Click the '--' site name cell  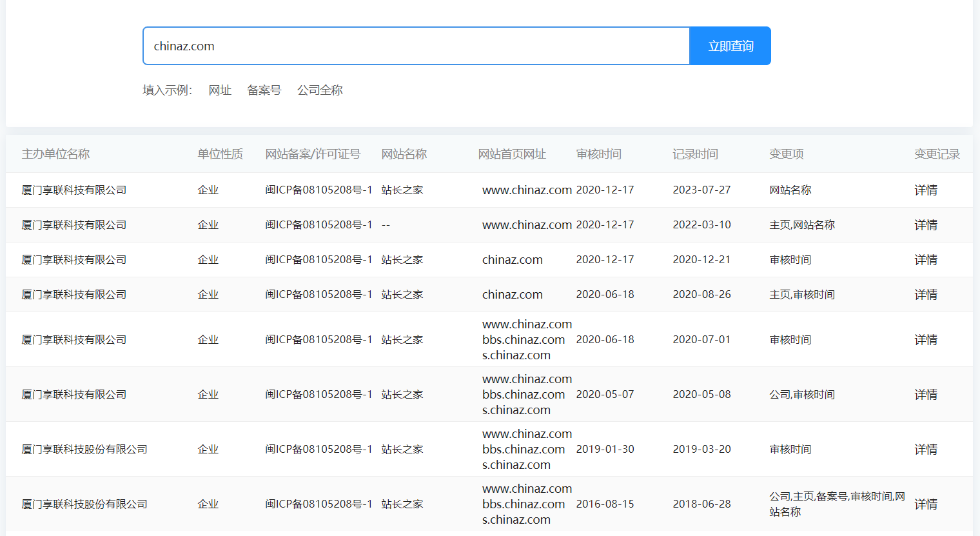(386, 225)
